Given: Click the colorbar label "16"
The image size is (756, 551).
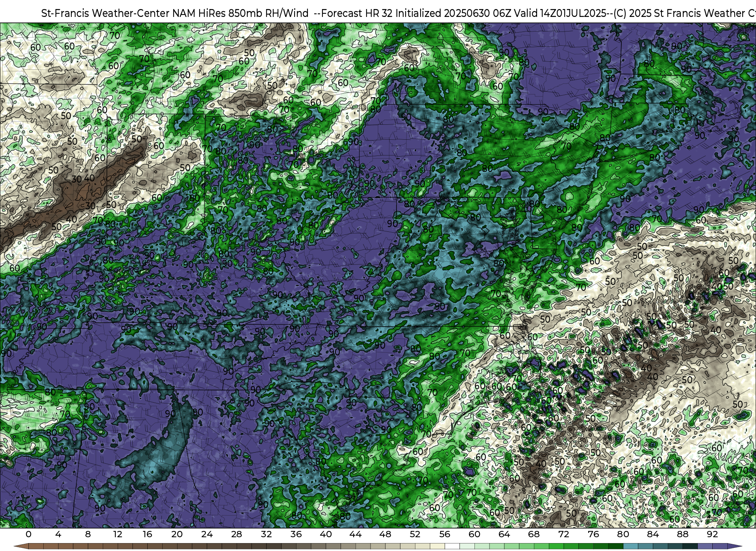Looking at the screenshot, I should click(147, 534).
